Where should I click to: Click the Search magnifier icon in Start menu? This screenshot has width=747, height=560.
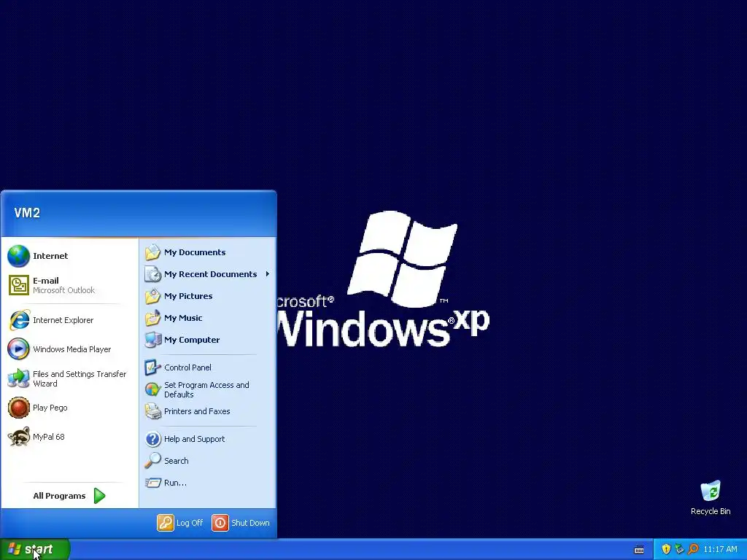point(153,461)
